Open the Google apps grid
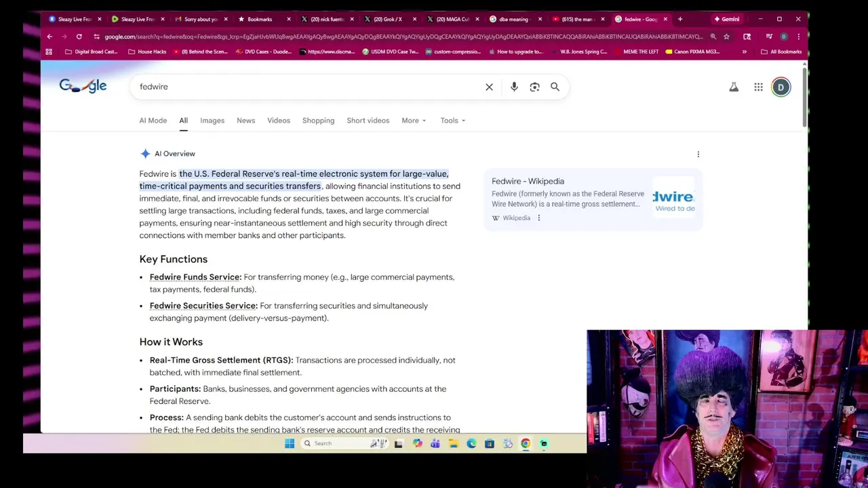 [758, 87]
